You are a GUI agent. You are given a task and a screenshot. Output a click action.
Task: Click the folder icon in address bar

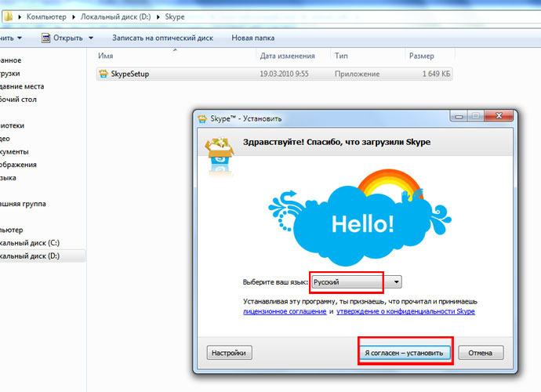(8, 16)
